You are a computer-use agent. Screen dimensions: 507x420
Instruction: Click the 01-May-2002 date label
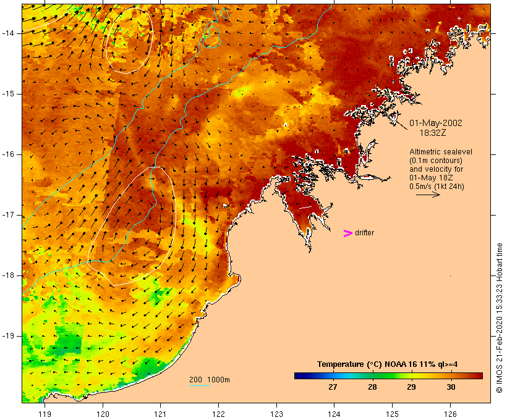(435, 123)
